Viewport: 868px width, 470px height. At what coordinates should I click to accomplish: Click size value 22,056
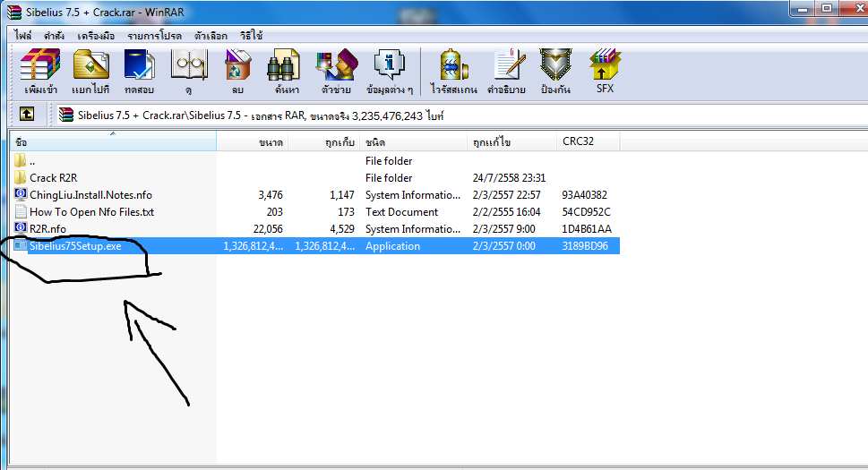267,229
